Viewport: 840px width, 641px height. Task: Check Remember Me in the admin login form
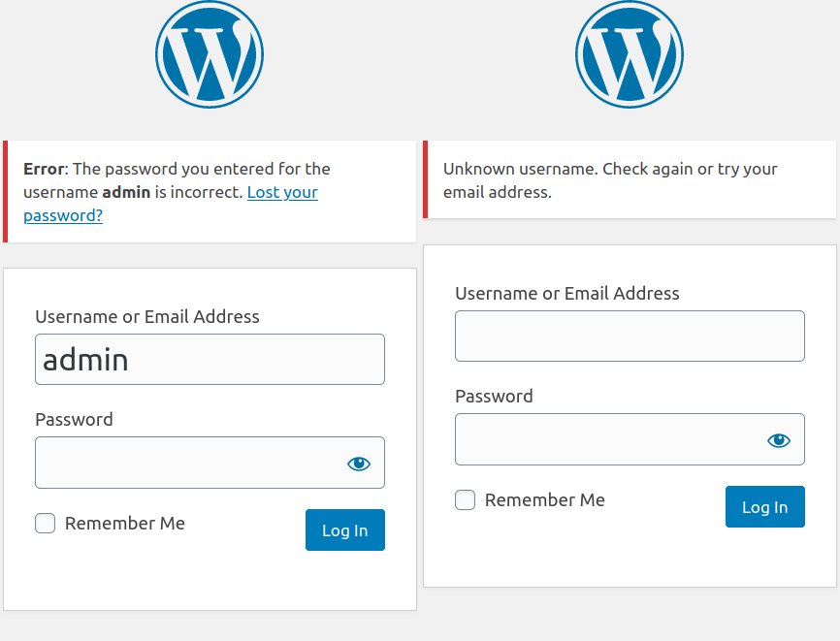pos(46,524)
